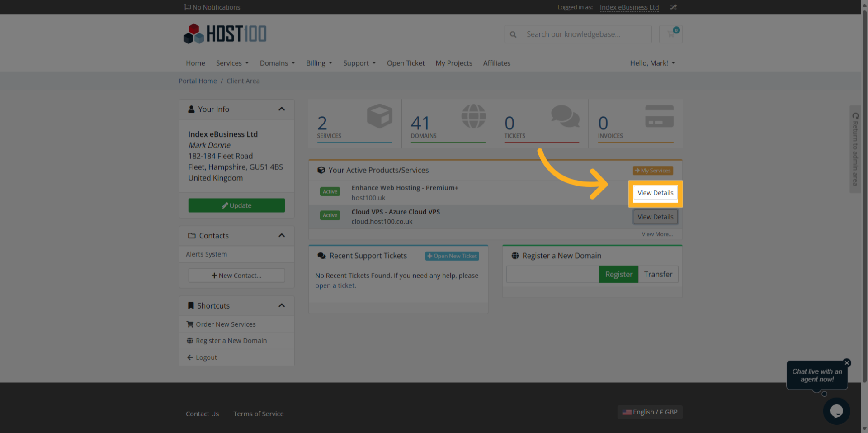Click View More... under services
868x433 pixels.
pos(657,234)
